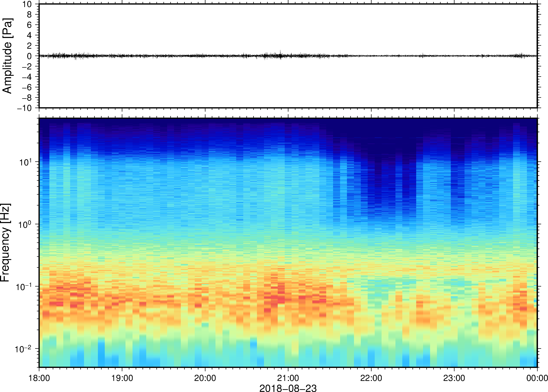Image resolution: width=548 pixels, height=392 pixels.
Task: Click the amplitude tick label '2'
Action: pyautogui.click(x=30, y=46)
